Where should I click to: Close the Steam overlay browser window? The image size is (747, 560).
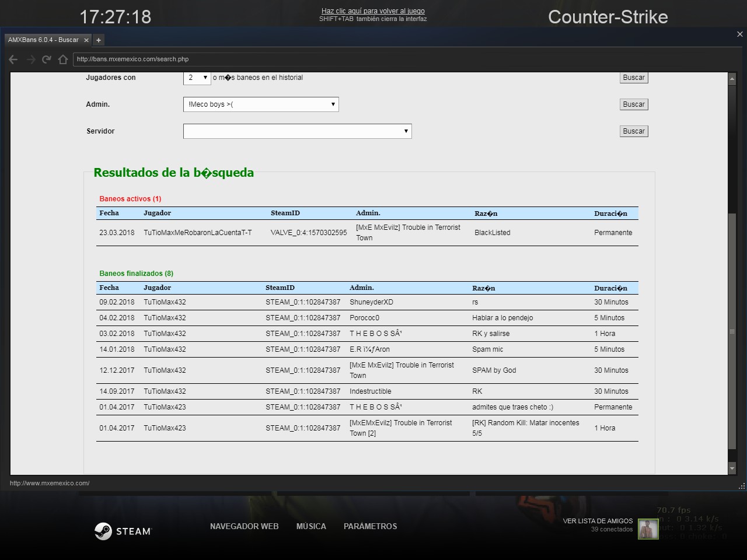tap(740, 34)
